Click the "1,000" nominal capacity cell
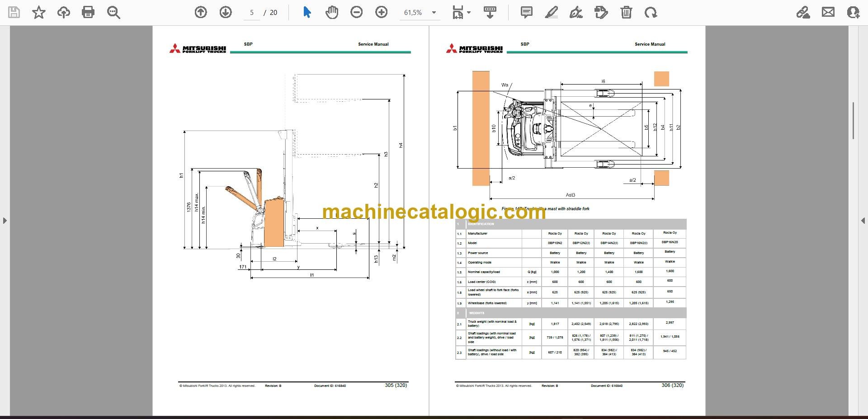 tap(555, 272)
